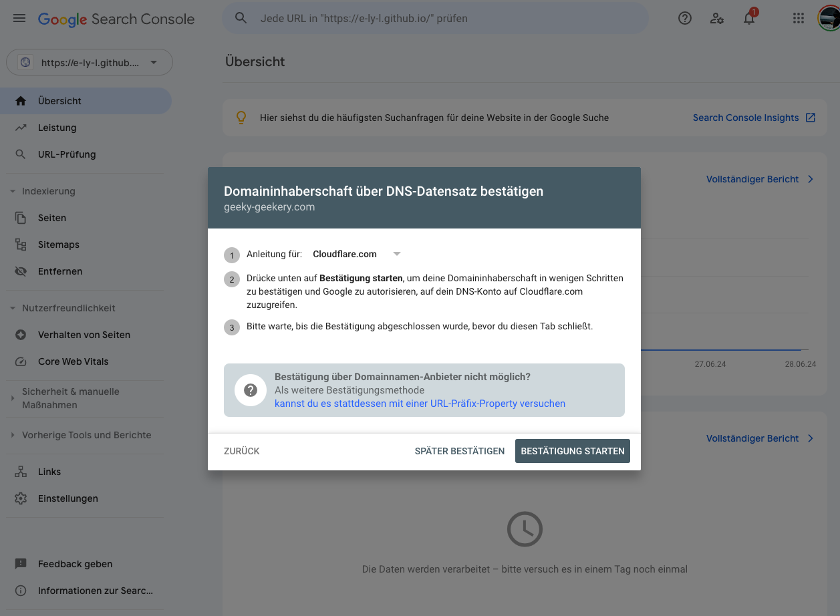This screenshot has height=616, width=840.
Task: Go to Leistung in sidebar
Action: click(57, 128)
